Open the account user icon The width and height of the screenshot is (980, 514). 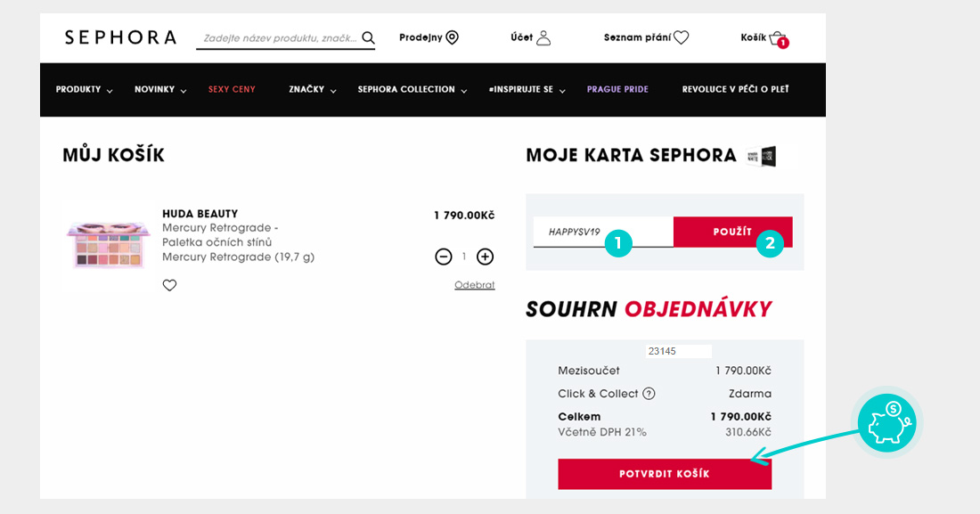tap(543, 37)
